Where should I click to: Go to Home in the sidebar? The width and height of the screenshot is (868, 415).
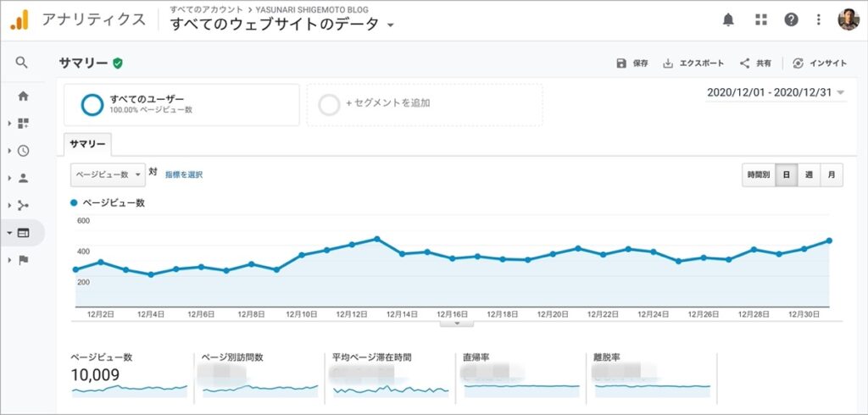pyautogui.click(x=23, y=96)
